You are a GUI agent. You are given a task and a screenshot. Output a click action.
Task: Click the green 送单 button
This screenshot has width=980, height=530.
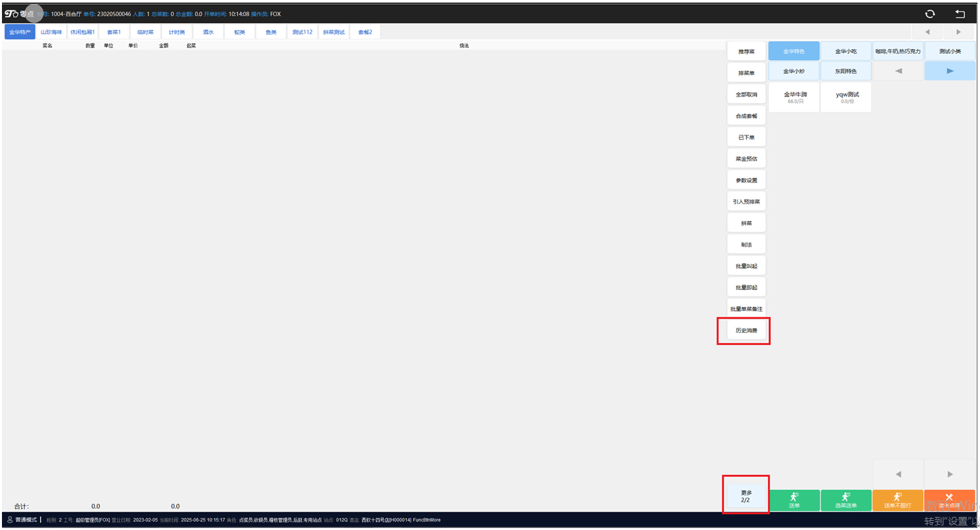[794, 501]
